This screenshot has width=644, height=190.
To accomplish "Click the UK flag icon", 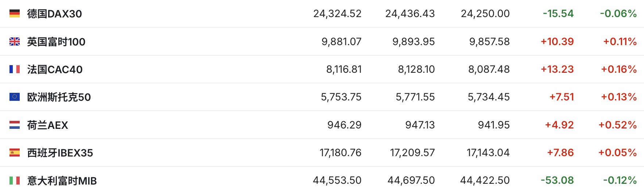I will pyautogui.click(x=15, y=42).
